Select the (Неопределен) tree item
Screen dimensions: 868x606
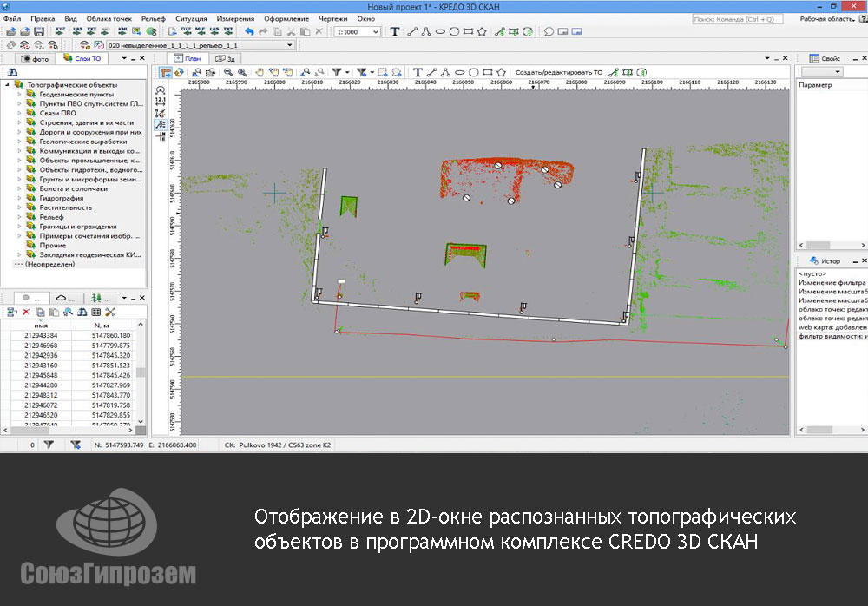[49, 264]
